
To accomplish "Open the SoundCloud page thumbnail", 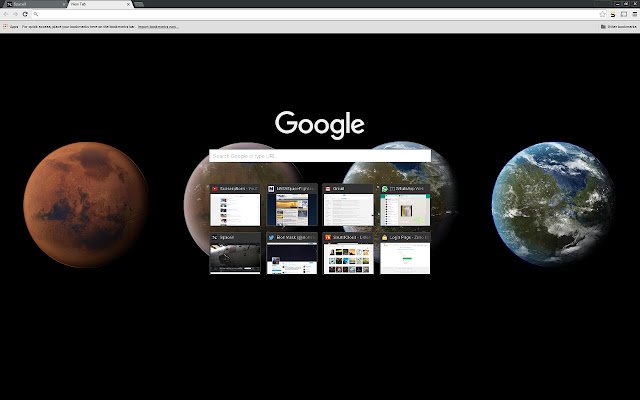I will [x=348, y=258].
